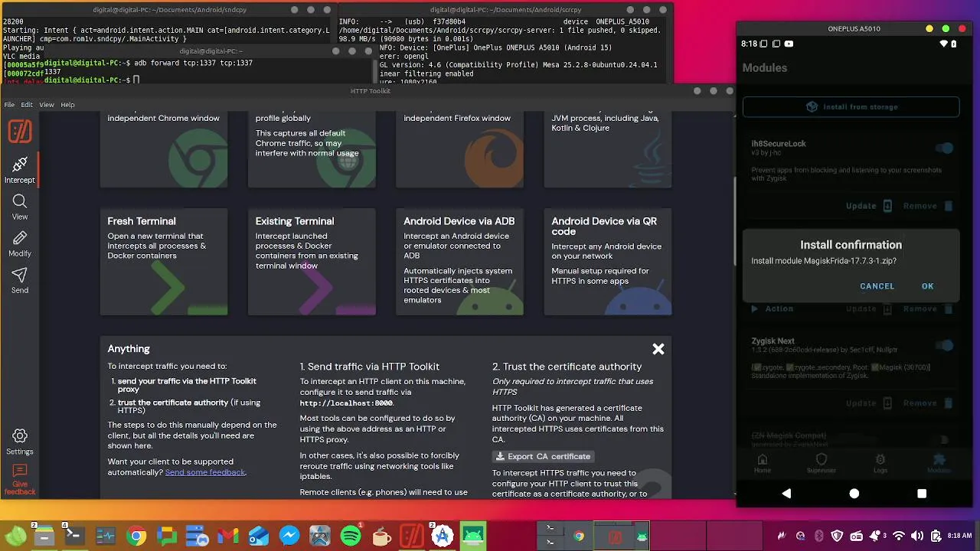Open Messenger from the taskbar

(x=289, y=536)
